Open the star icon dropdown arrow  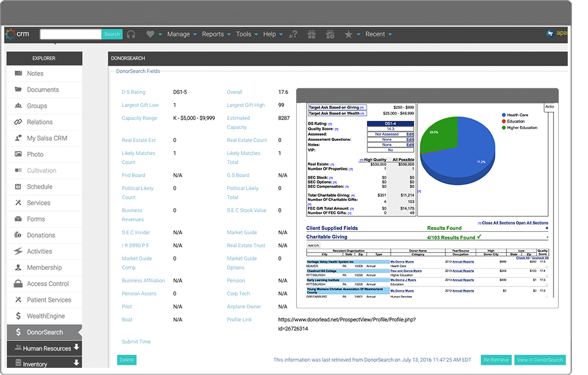(359, 34)
